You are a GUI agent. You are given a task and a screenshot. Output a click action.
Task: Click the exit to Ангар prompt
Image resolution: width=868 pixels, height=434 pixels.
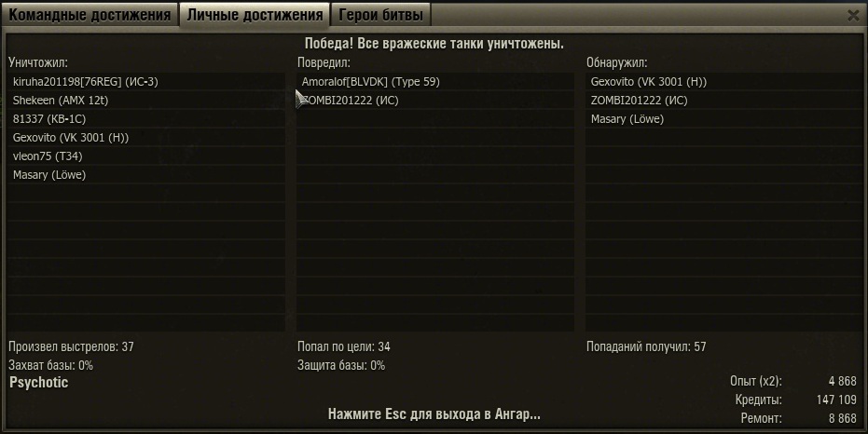pyautogui.click(x=434, y=414)
